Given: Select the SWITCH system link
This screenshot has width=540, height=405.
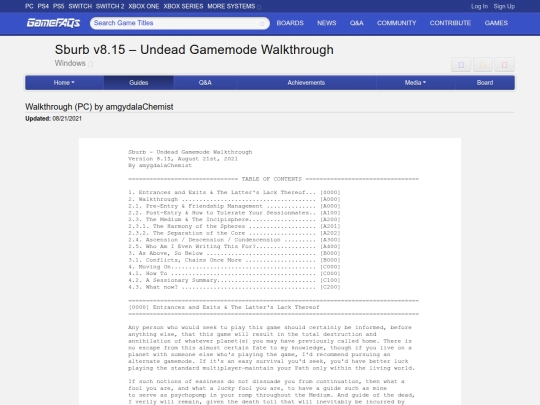Looking at the screenshot, I should [80, 6].
